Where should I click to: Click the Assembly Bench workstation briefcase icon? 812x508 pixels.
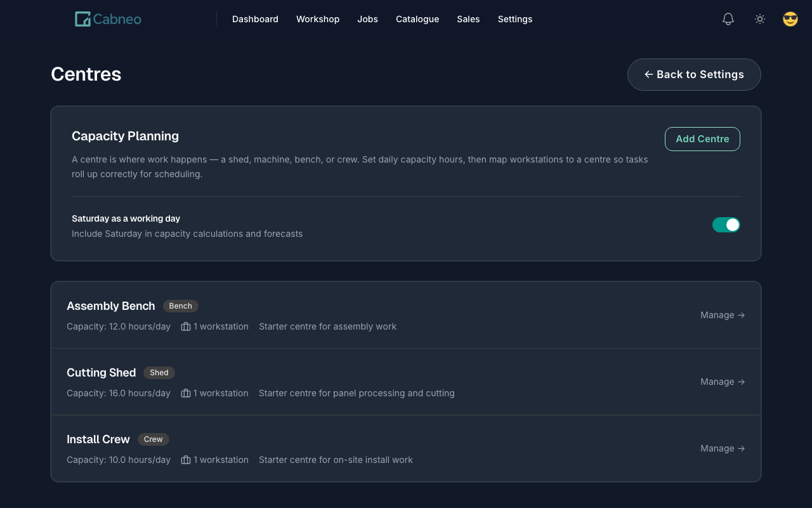[186, 326]
